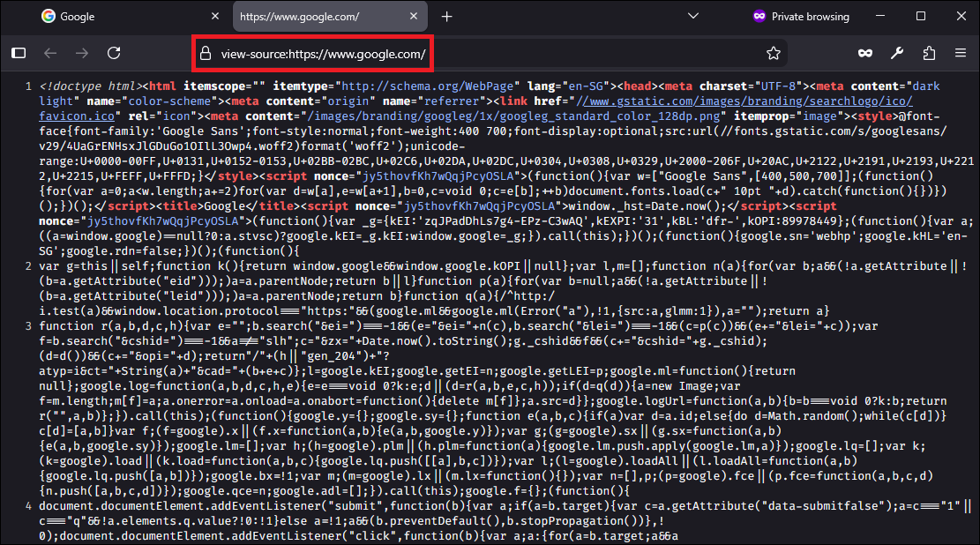Reload the page with the refresh icon
This screenshot has height=545, width=980.
point(114,53)
